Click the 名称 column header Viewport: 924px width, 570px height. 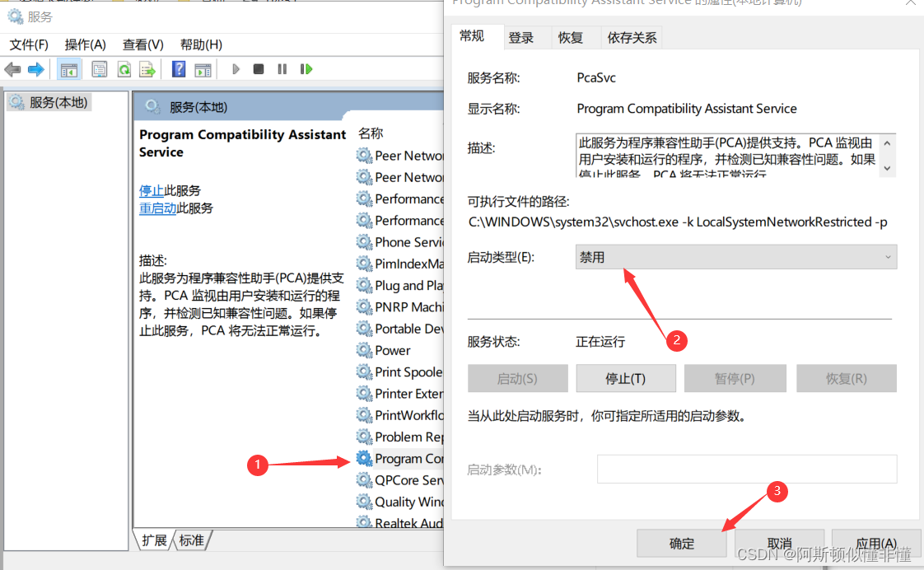click(x=371, y=133)
